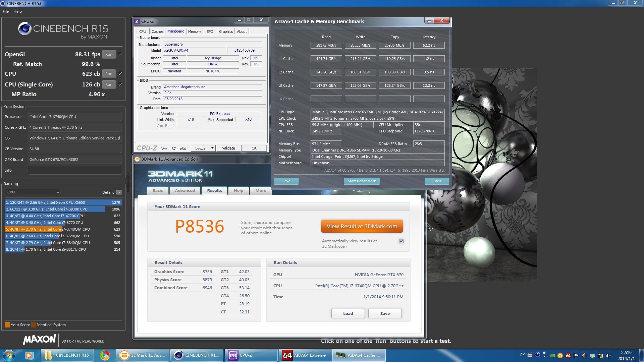Click the CPU-Z title bar icon
Image resolution: width=644 pixels, height=362 pixels.
137,21
